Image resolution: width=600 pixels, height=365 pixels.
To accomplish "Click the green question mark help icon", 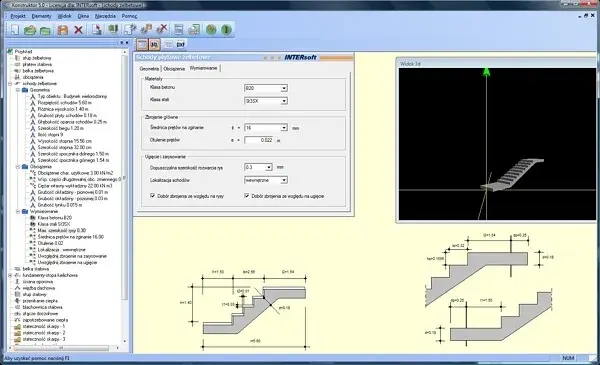I will (211, 29).
